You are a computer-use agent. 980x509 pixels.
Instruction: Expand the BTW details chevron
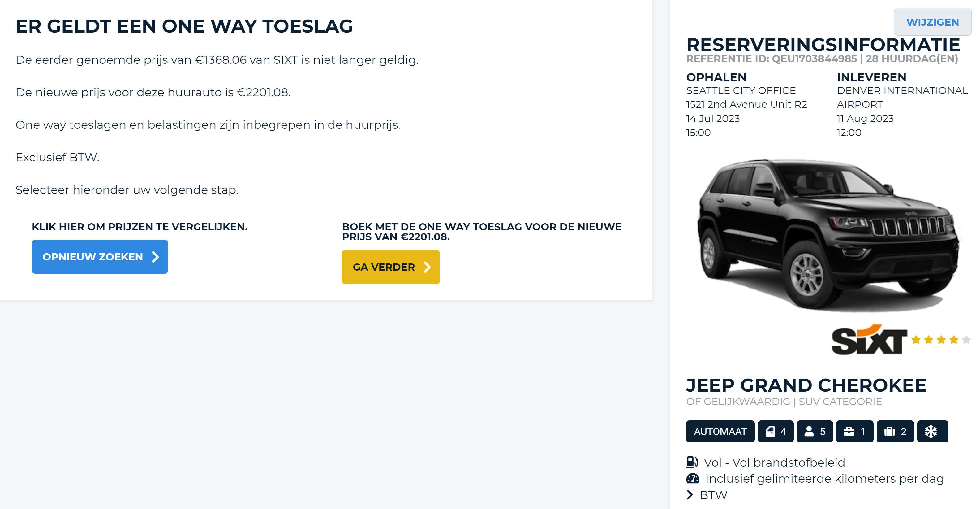click(690, 494)
